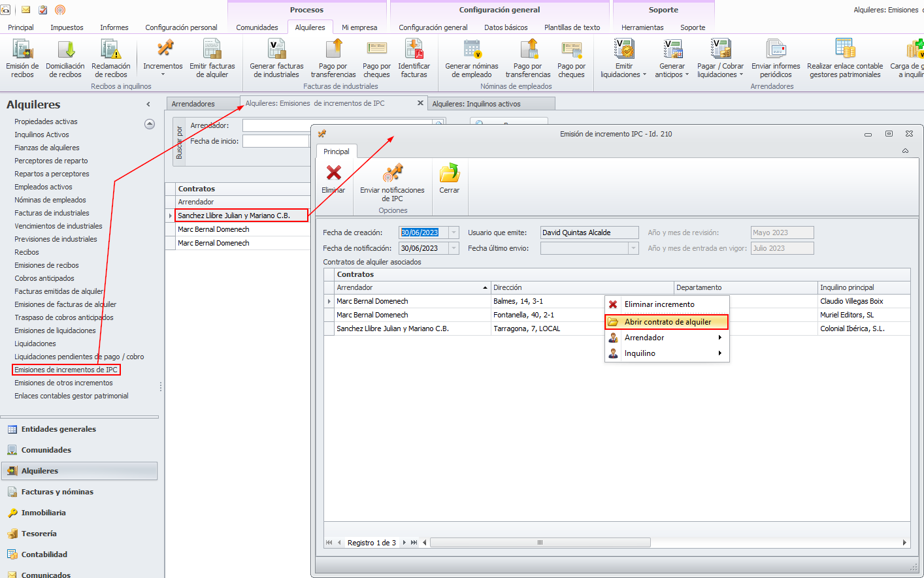
Task: Switch to Alquileres: Inquilinos activos tab
Action: click(x=491, y=104)
